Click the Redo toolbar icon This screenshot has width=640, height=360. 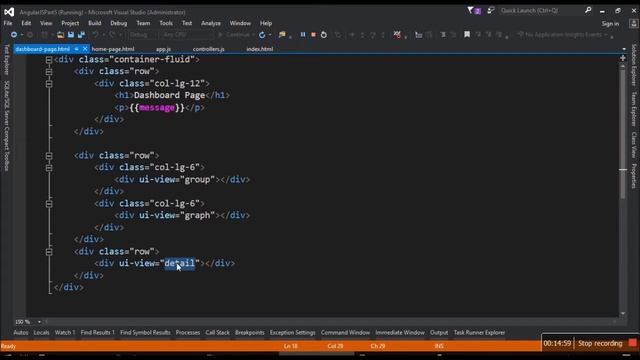pyautogui.click(x=112, y=35)
